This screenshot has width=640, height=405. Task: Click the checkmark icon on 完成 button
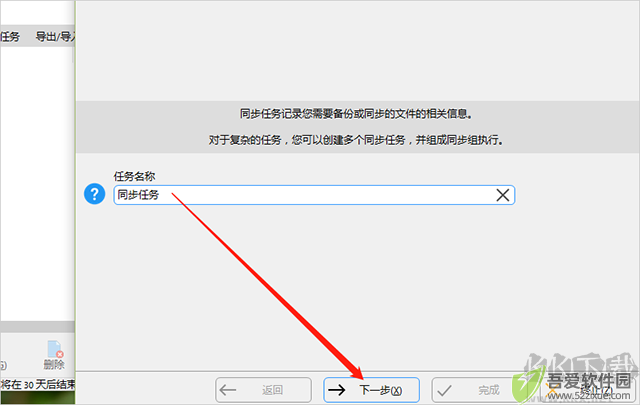[444, 390]
